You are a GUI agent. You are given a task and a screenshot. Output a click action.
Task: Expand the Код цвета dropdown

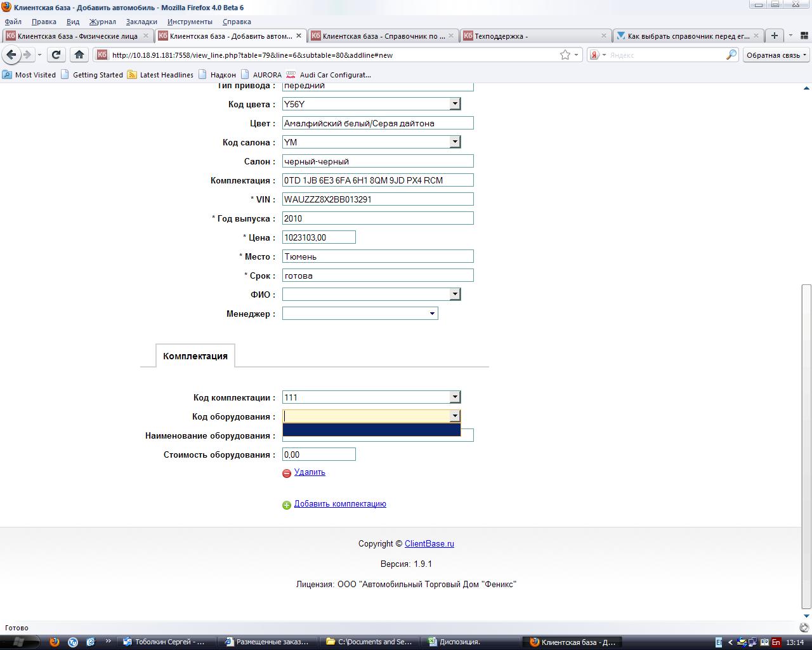(x=455, y=103)
